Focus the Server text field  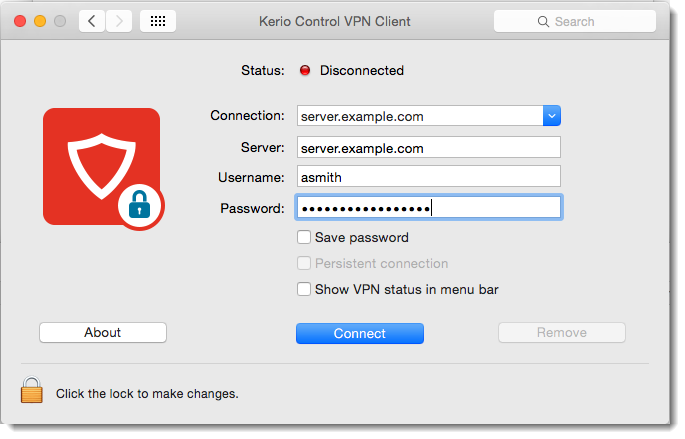(x=429, y=148)
